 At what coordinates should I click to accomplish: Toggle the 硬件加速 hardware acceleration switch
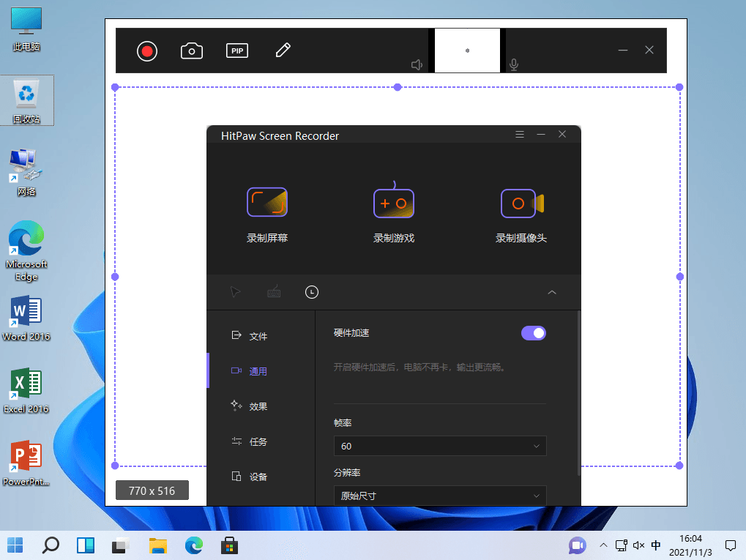[534, 333]
